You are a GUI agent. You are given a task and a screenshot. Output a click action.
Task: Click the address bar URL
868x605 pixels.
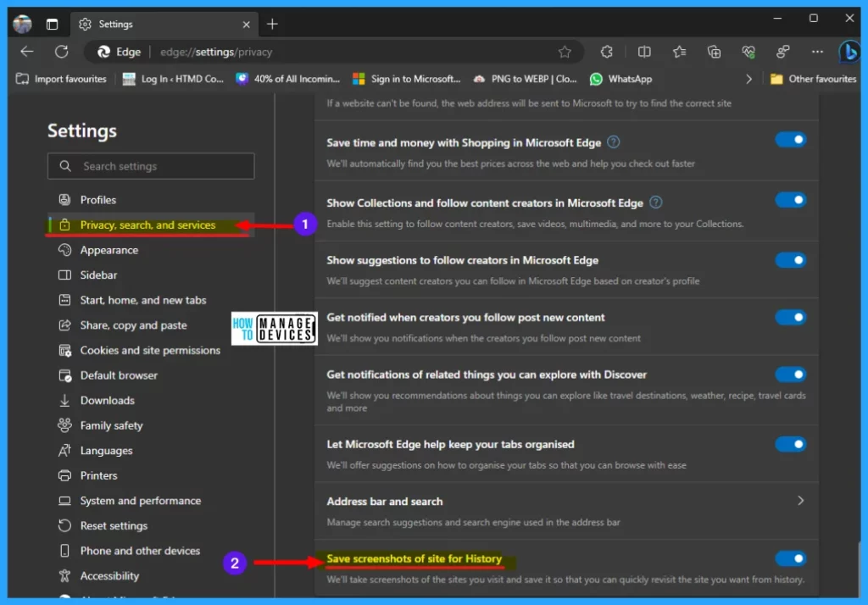[x=216, y=52]
